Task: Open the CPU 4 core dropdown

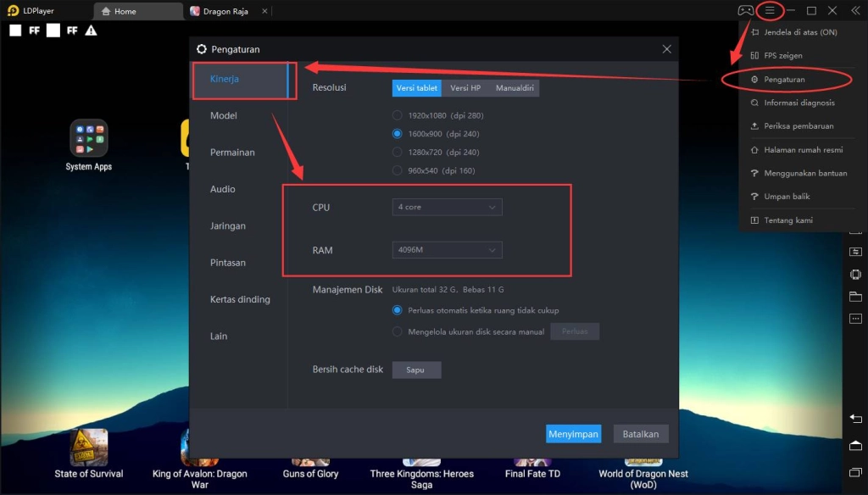Action: (447, 207)
